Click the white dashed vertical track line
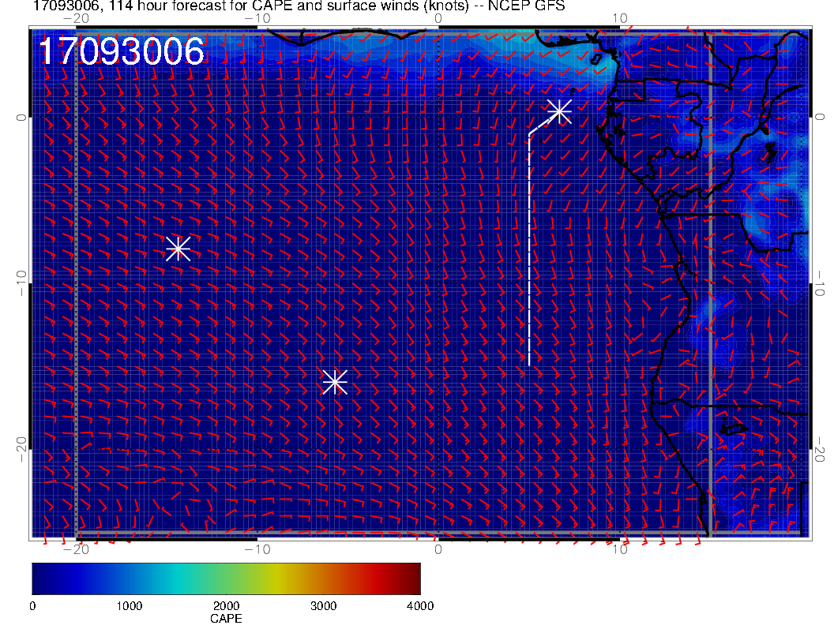834x644 pixels. (528, 253)
